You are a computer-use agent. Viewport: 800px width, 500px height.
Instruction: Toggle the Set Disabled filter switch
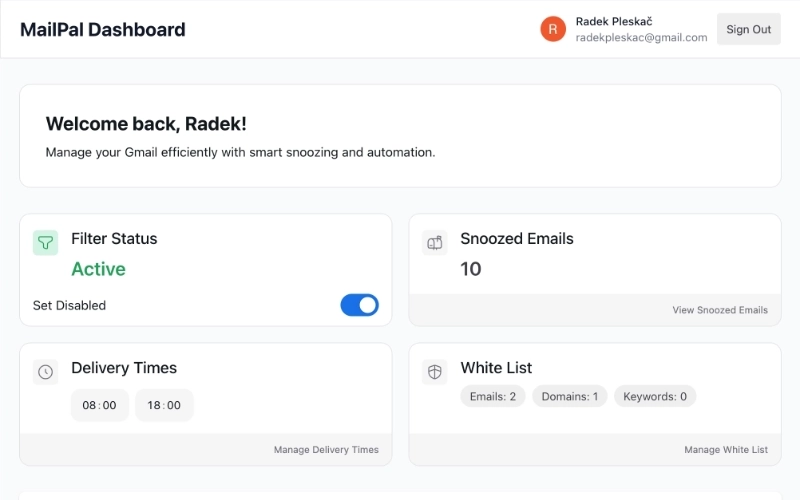(360, 305)
